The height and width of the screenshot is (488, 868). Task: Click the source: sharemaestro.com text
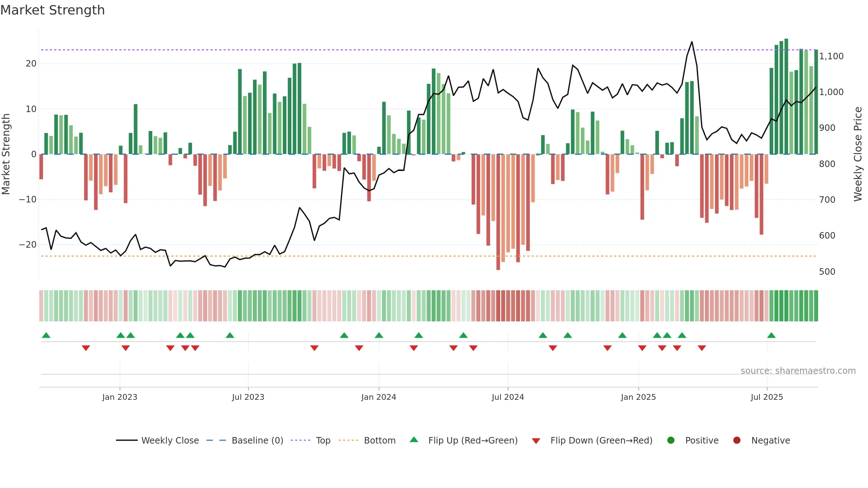(798, 371)
